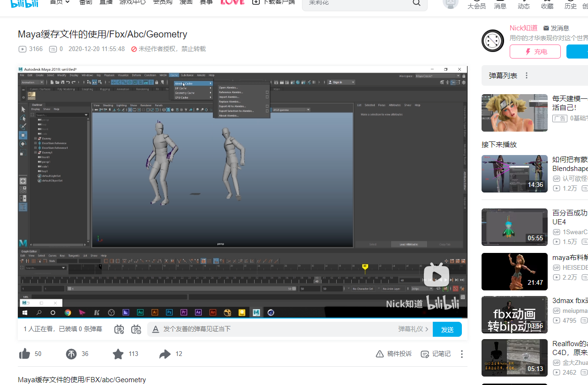Click the logged-in user avatar in header
This screenshot has width=588, height=385.
pyautogui.click(x=451, y=3)
